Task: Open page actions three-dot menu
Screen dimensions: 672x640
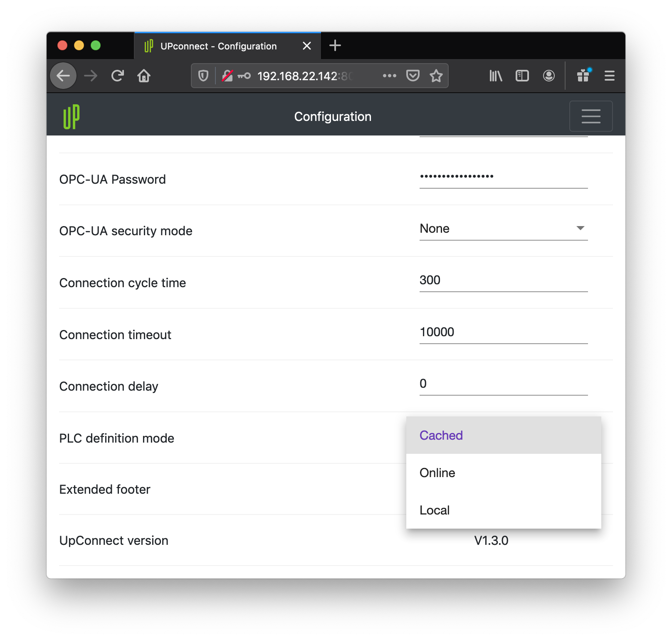Action: pos(389,76)
